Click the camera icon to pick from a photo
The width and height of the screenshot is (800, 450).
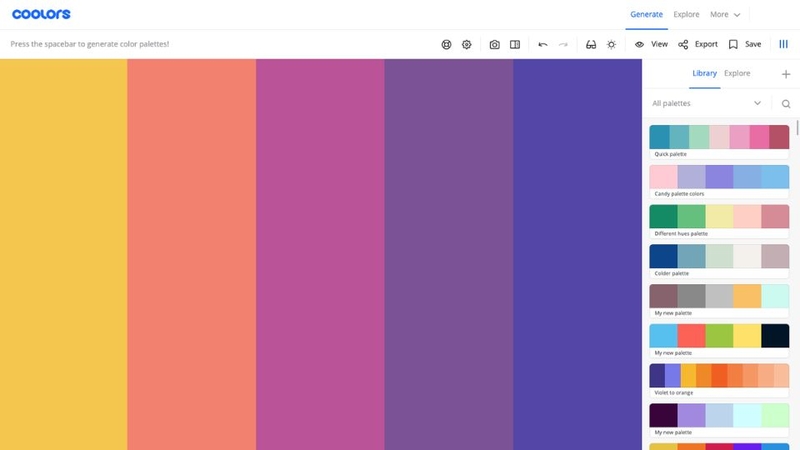494,44
